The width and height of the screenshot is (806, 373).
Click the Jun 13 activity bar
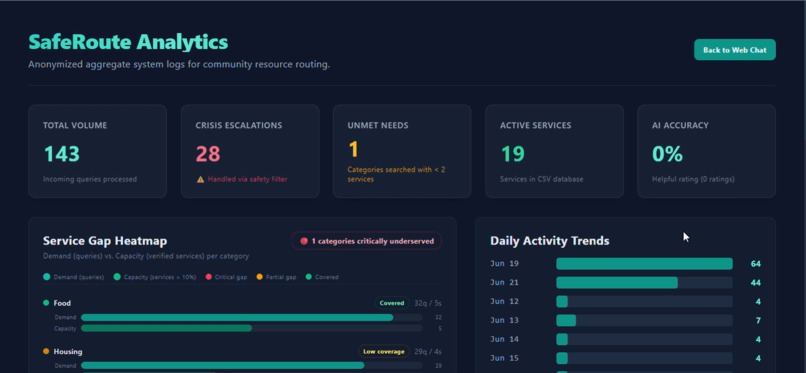[644, 321]
